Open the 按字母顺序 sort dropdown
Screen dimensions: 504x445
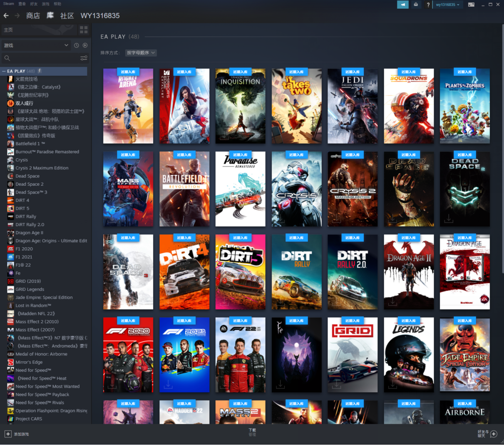(141, 53)
